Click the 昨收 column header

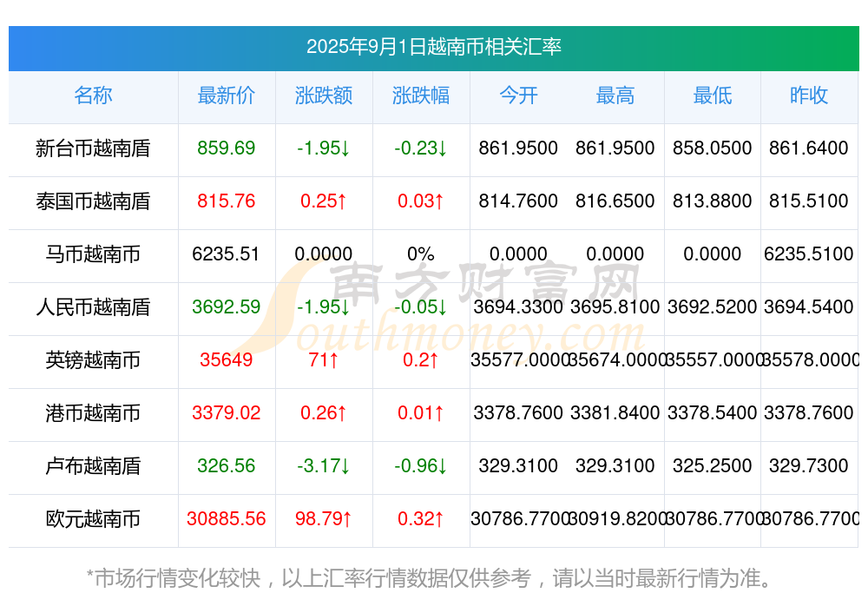(x=809, y=96)
